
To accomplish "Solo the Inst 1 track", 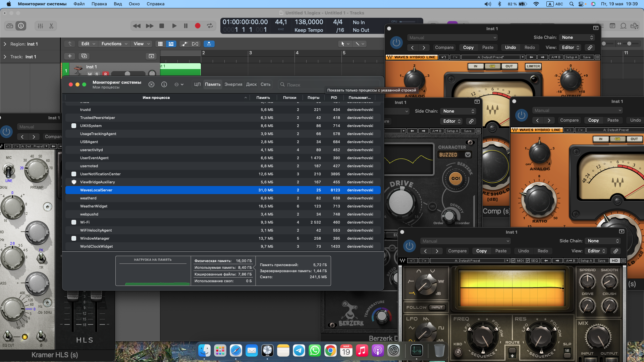I will 97,74.
